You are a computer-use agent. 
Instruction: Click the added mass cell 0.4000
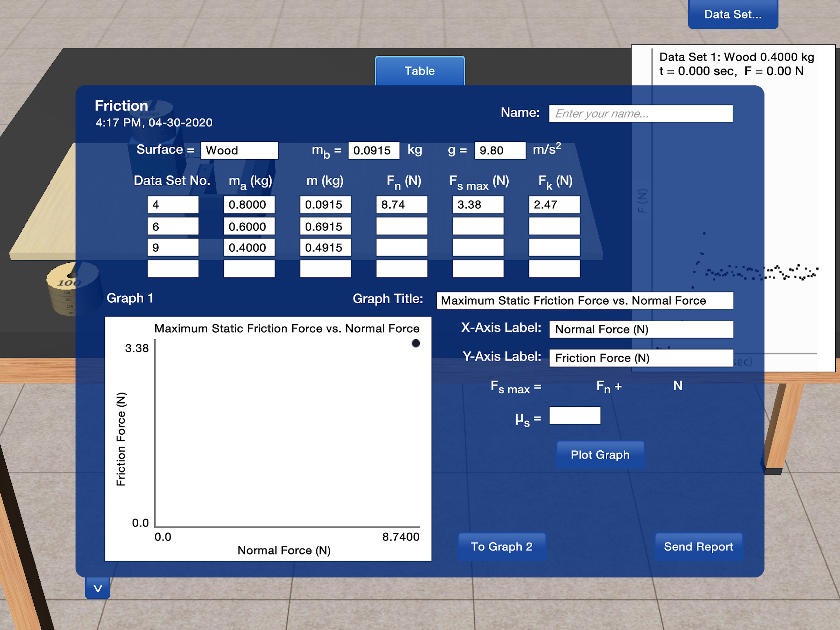[249, 247]
